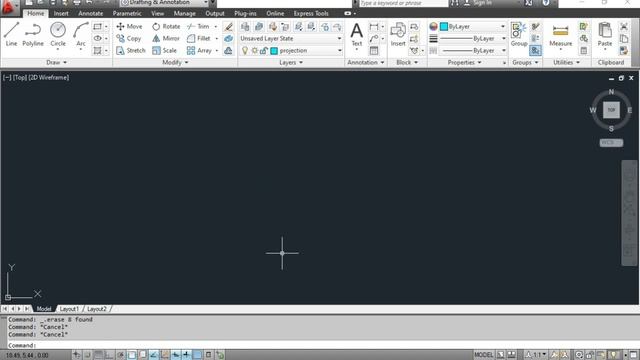Expand the Annotation panel
The width and height of the screenshot is (640, 360).
(x=366, y=62)
